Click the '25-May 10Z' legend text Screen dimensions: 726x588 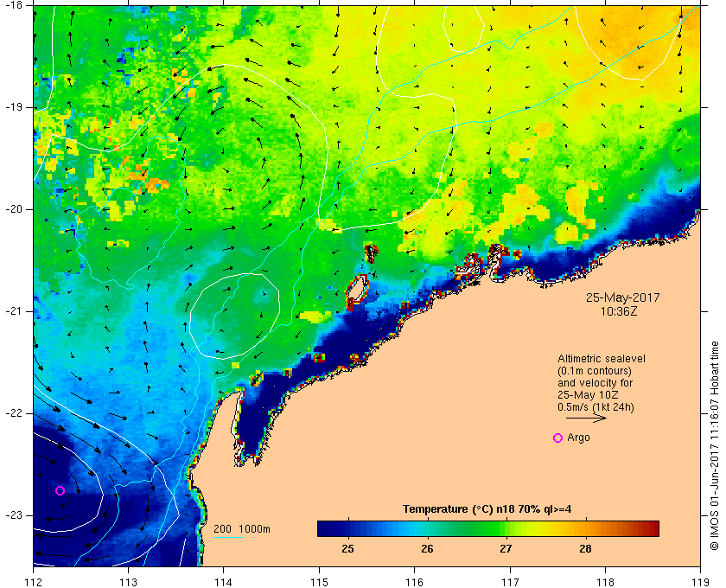pyautogui.click(x=588, y=395)
